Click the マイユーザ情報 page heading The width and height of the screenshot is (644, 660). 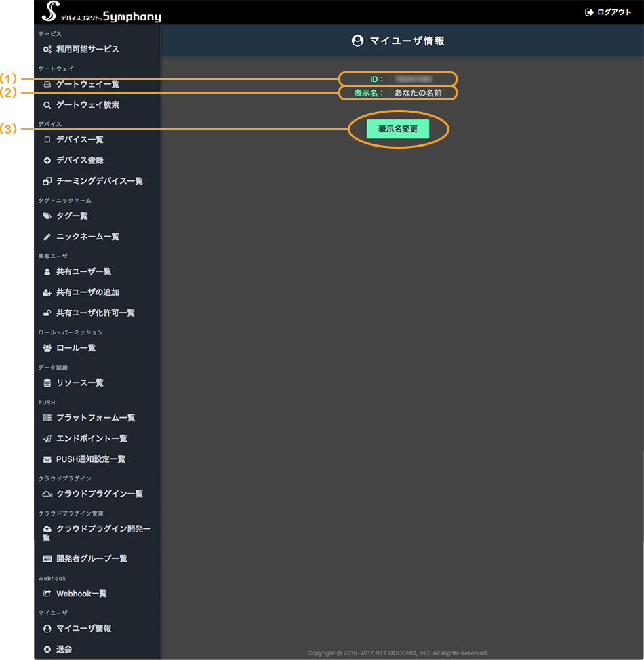(x=407, y=41)
